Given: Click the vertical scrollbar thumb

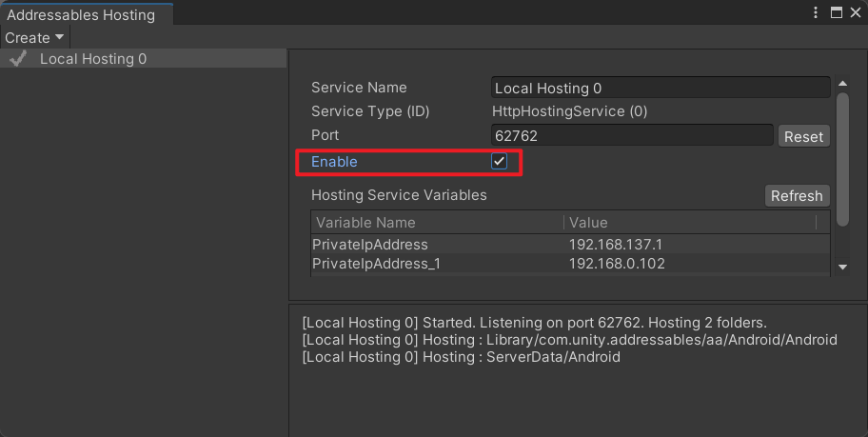Looking at the screenshot, I should (x=842, y=160).
